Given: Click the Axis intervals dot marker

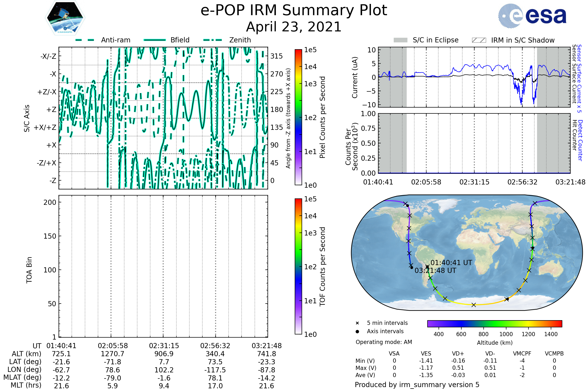Looking at the screenshot, I should click(x=357, y=331).
